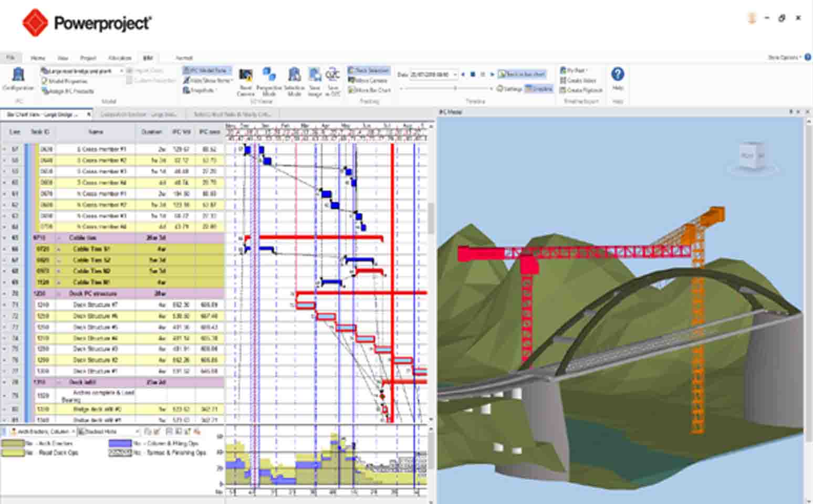Click the bar chart vertical scrollbar
The image size is (813, 504).
(431, 218)
